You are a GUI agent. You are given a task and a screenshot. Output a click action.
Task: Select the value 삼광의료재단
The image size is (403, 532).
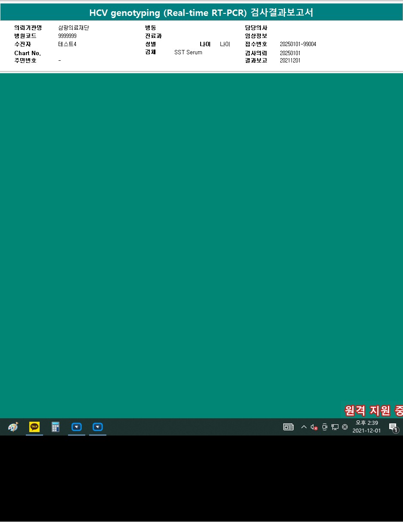(x=74, y=28)
